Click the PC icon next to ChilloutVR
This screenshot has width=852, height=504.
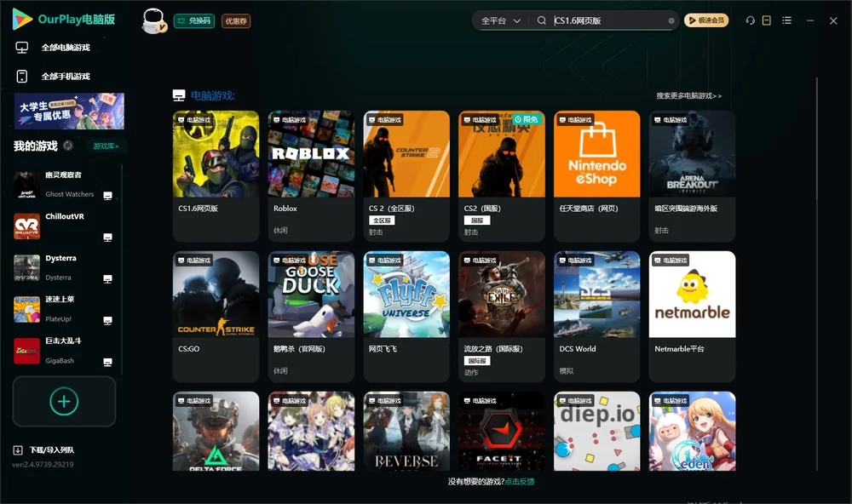tap(107, 238)
